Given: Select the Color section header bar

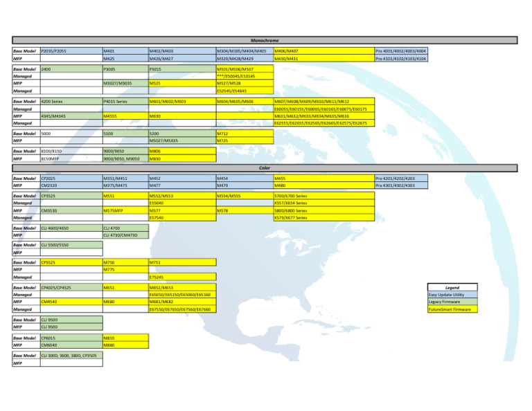Looking at the screenshot, I should [265, 168].
